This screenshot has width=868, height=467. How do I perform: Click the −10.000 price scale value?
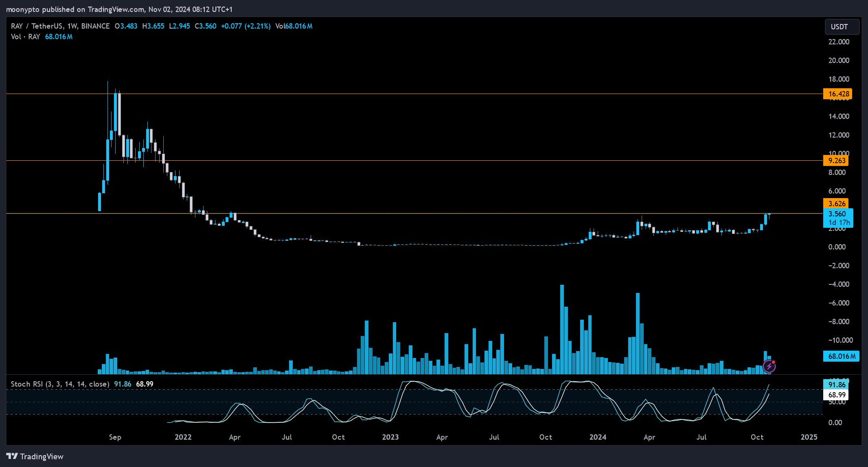(x=840, y=340)
